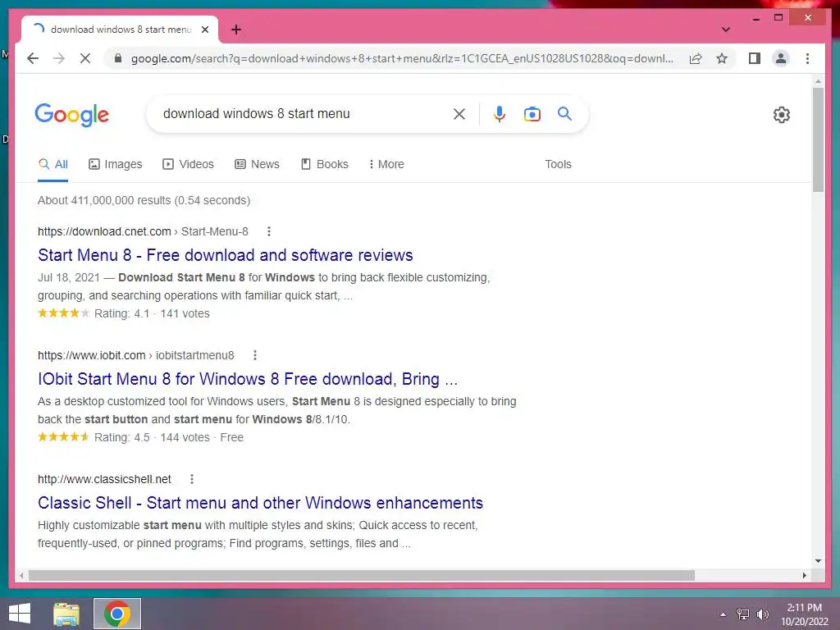Open Google quick settings gear
The height and width of the screenshot is (630, 840).
(x=781, y=115)
